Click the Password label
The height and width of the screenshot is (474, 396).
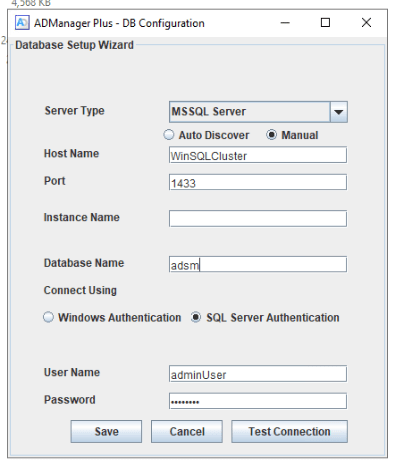click(70, 400)
